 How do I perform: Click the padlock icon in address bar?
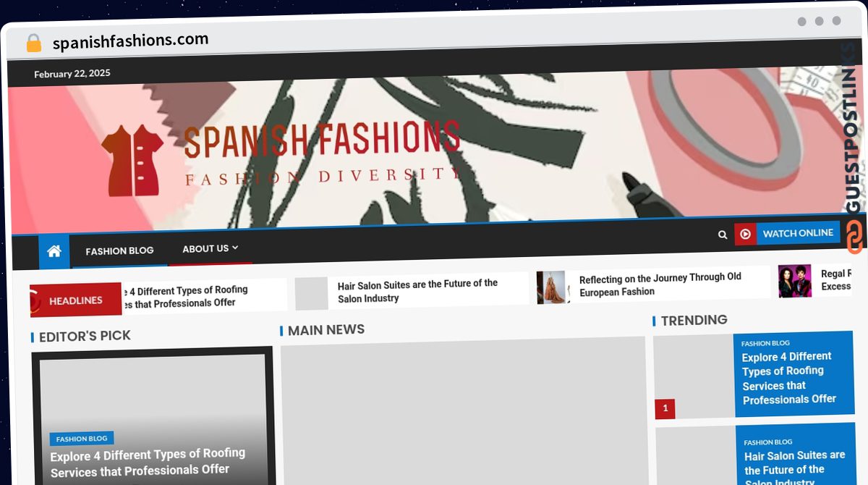(x=34, y=43)
